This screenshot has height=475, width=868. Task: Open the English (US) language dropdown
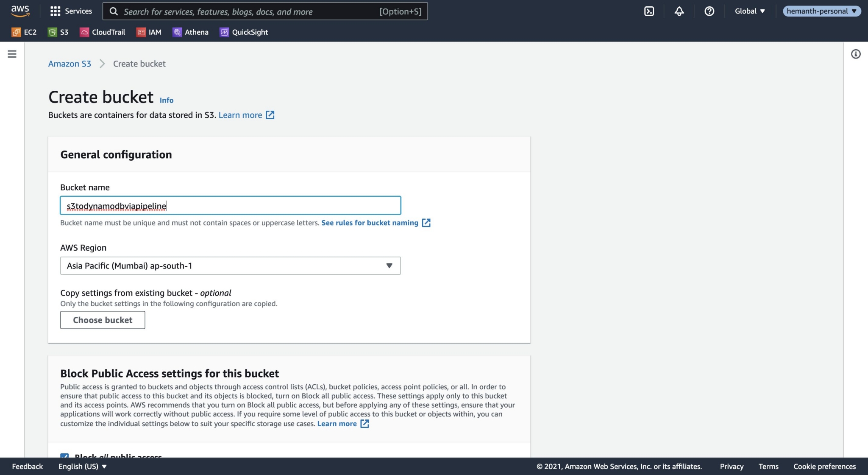pos(82,466)
